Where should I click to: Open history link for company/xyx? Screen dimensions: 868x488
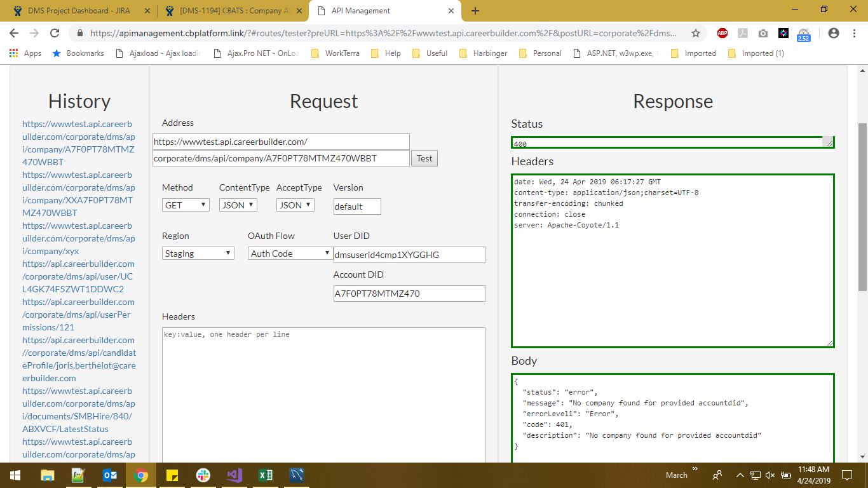point(78,238)
